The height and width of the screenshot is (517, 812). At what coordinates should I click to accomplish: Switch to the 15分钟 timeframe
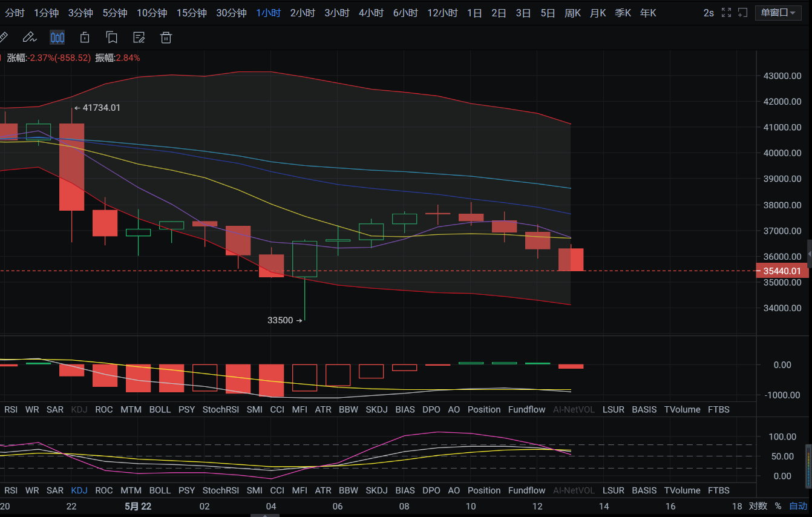[191, 13]
